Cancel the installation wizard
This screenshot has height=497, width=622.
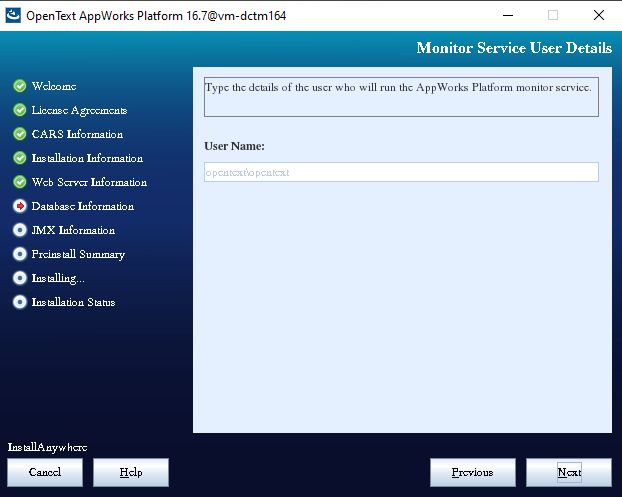pyautogui.click(x=45, y=472)
